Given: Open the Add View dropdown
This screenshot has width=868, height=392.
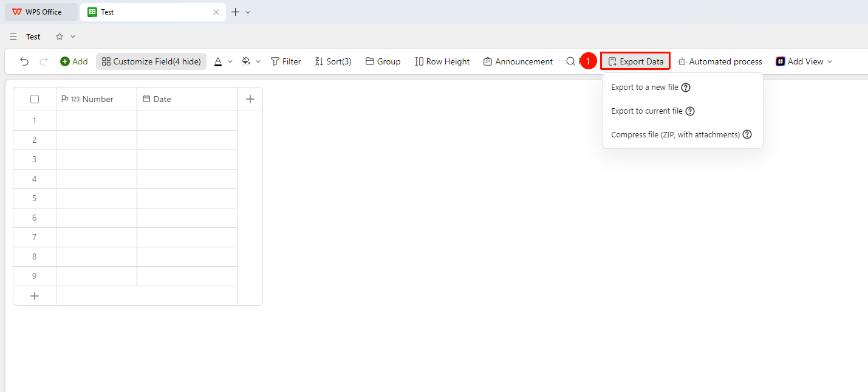Looking at the screenshot, I should point(804,61).
